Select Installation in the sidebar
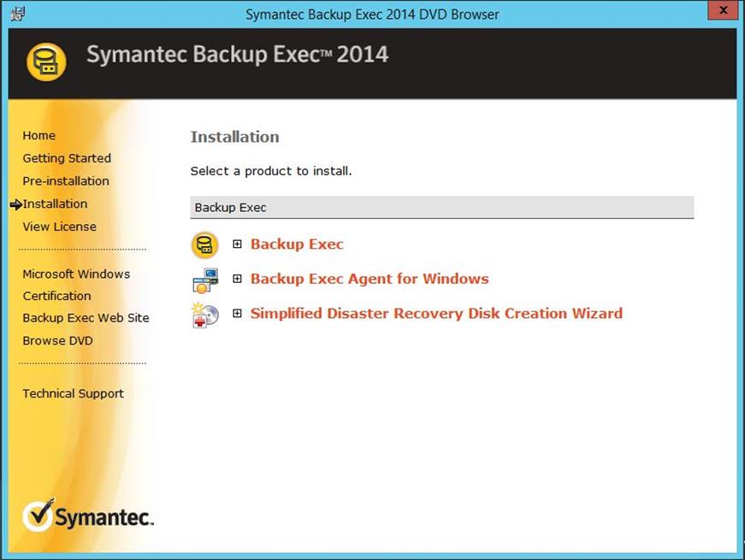 [x=55, y=203]
